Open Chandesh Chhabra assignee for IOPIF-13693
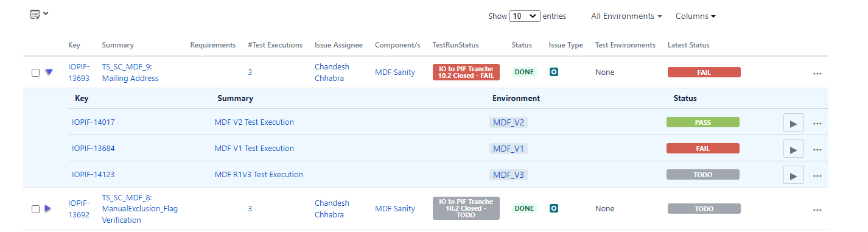This screenshot has height=232, width=868. 332,72
